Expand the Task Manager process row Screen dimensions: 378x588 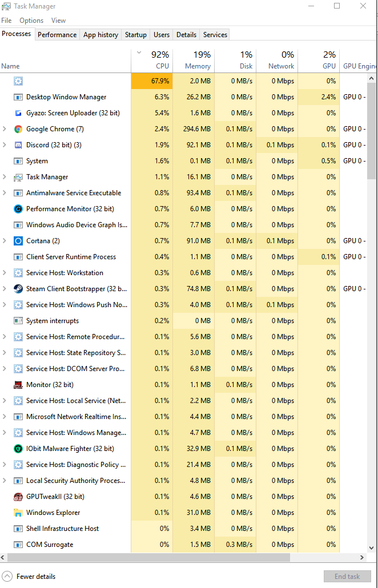pos(5,177)
